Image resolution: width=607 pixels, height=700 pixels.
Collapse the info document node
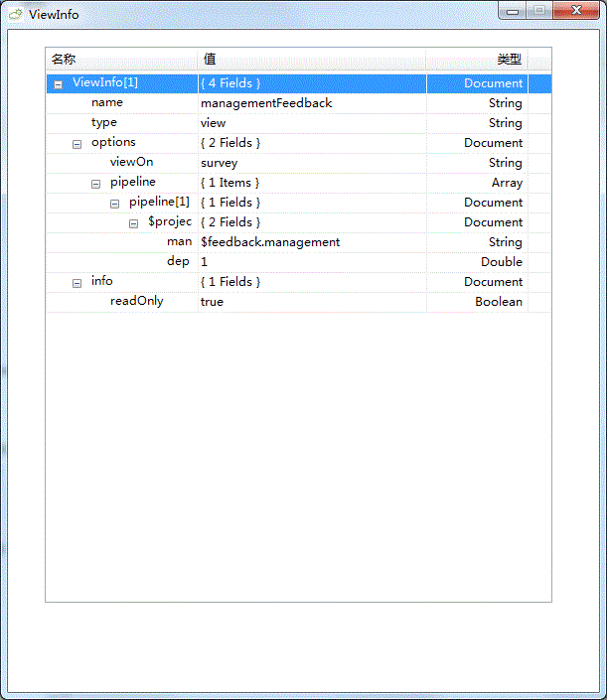(x=76, y=283)
